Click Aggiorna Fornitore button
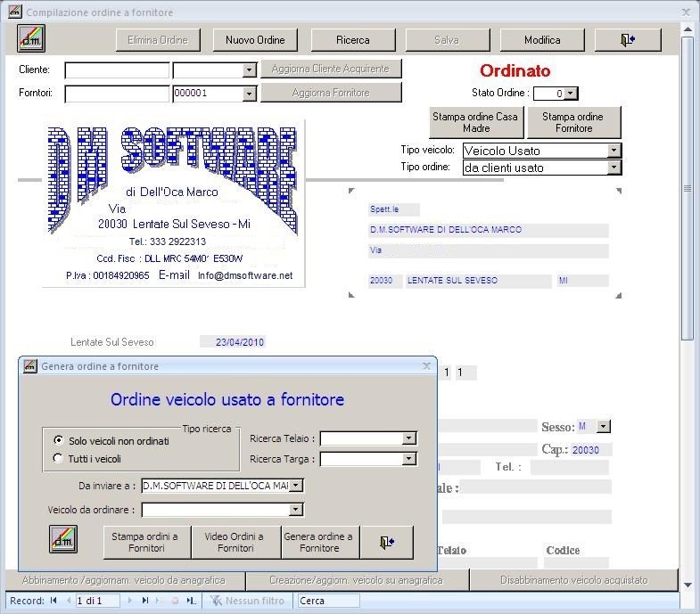700x614 pixels. pyautogui.click(x=331, y=93)
